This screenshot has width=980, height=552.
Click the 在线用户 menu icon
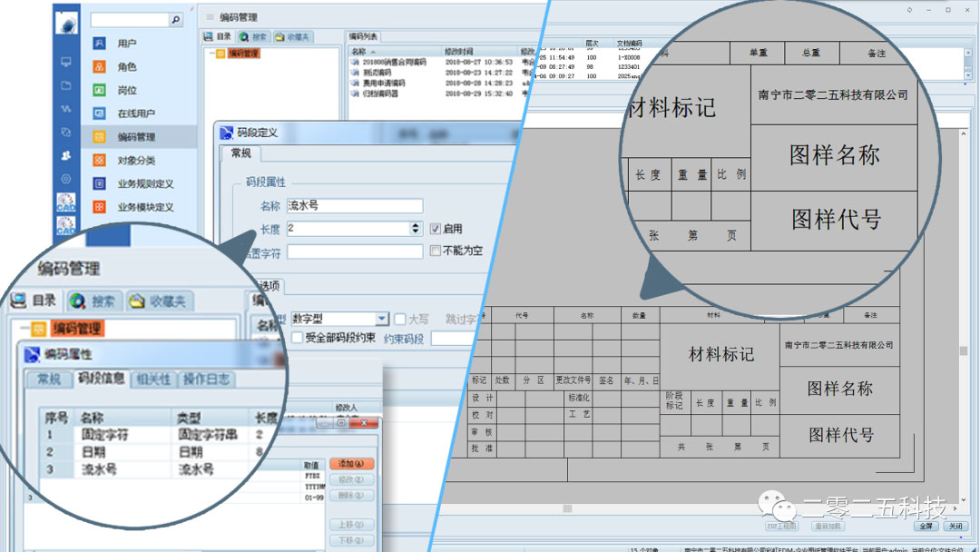tap(100, 113)
